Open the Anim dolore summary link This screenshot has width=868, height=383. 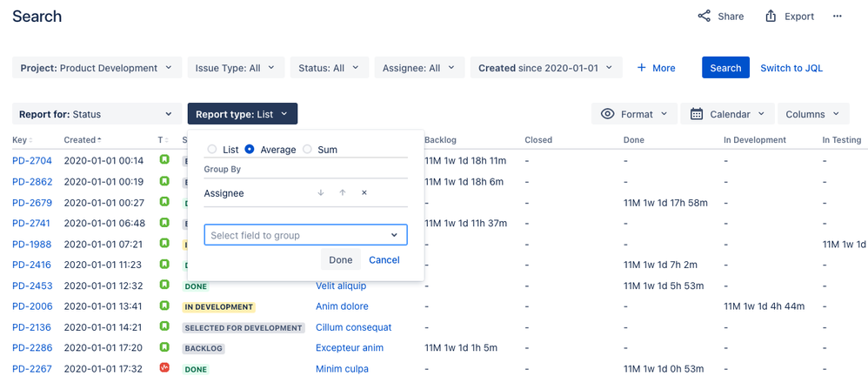coord(342,306)
